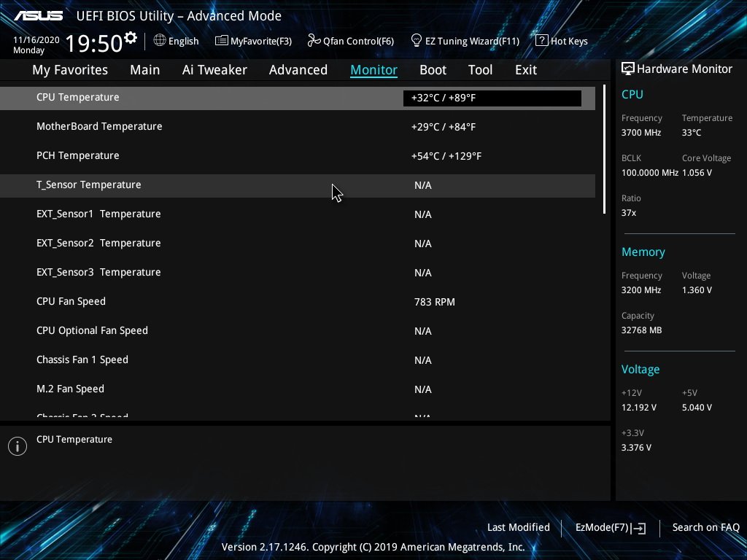Image resolution: width=747 pixels, height=560 pixels.
Task: Click the 3200 MHz memory frequency value
Action: click(641, 290)
